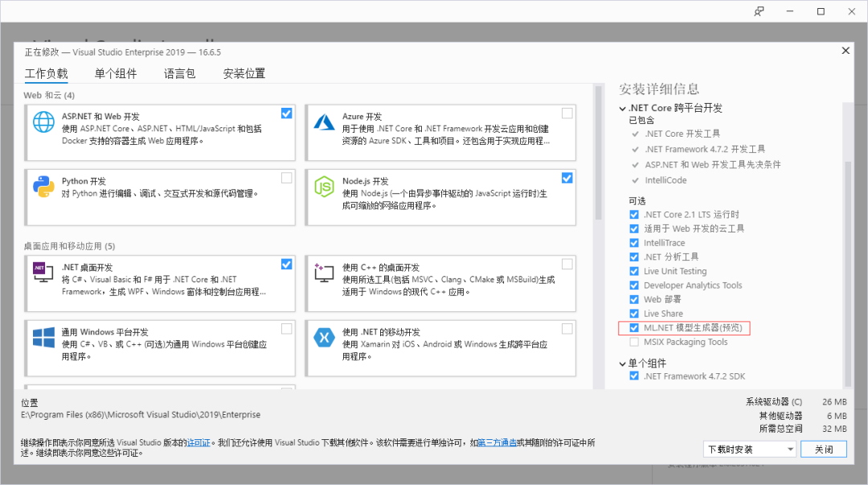Open the 许可证 license link

coord(199,442)
